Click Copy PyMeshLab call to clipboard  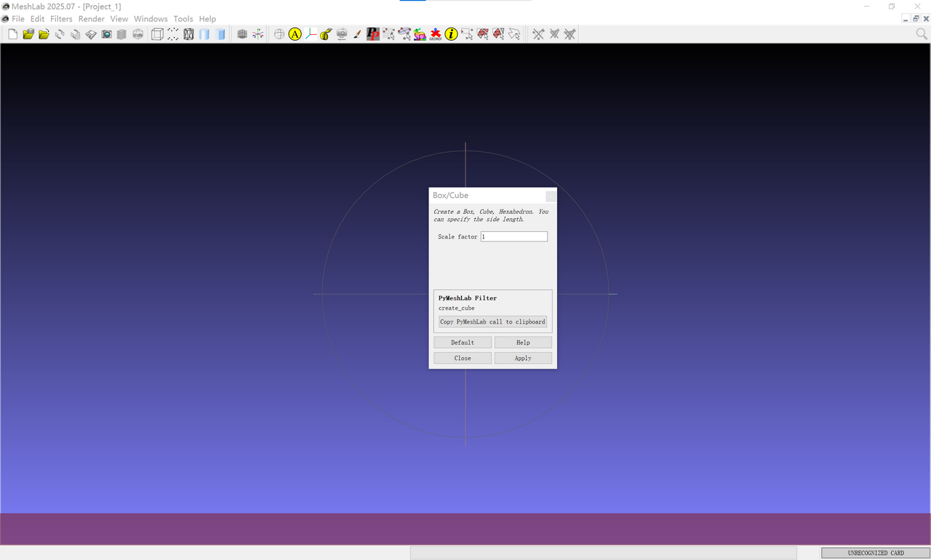(x=492, y=321)
